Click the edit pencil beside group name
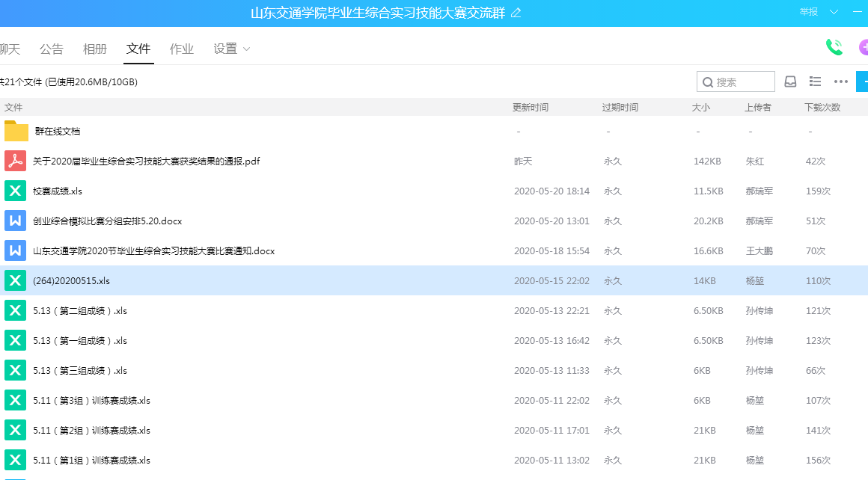The width and height of the screenshot is (868, 480). pyautogui.click(x=516, y=13)
